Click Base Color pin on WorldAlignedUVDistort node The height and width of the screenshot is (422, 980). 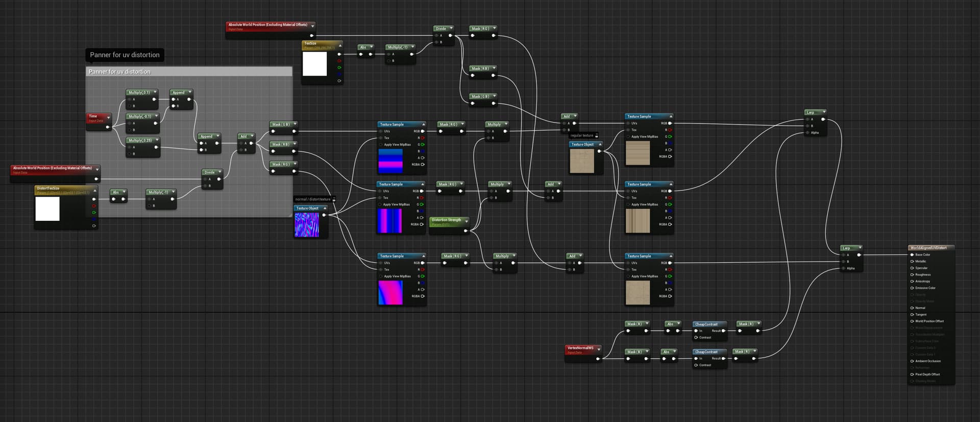click(x=912, y=254)
